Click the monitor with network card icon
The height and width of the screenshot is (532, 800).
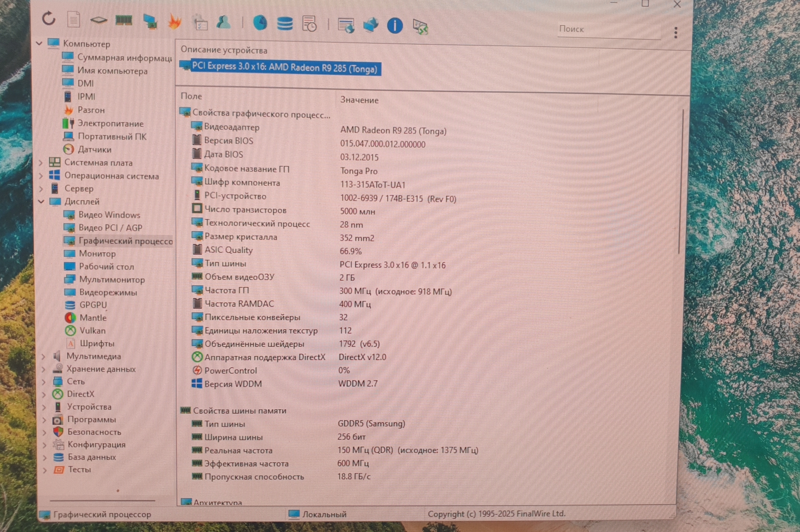point(150,21)
